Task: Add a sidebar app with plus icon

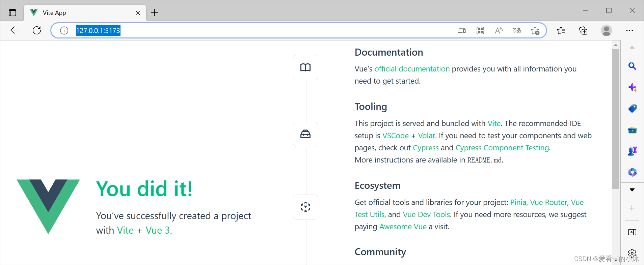Action: (632, 208)
